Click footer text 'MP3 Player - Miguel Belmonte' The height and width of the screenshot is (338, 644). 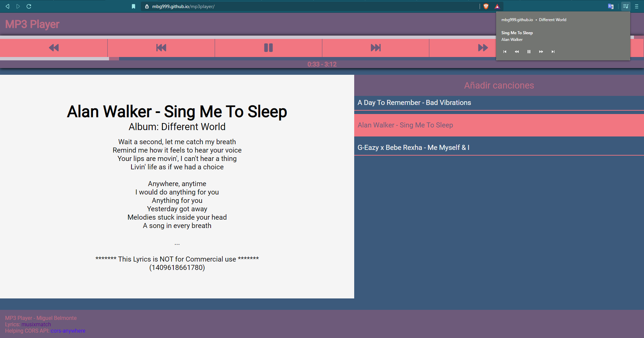[41, 318]
